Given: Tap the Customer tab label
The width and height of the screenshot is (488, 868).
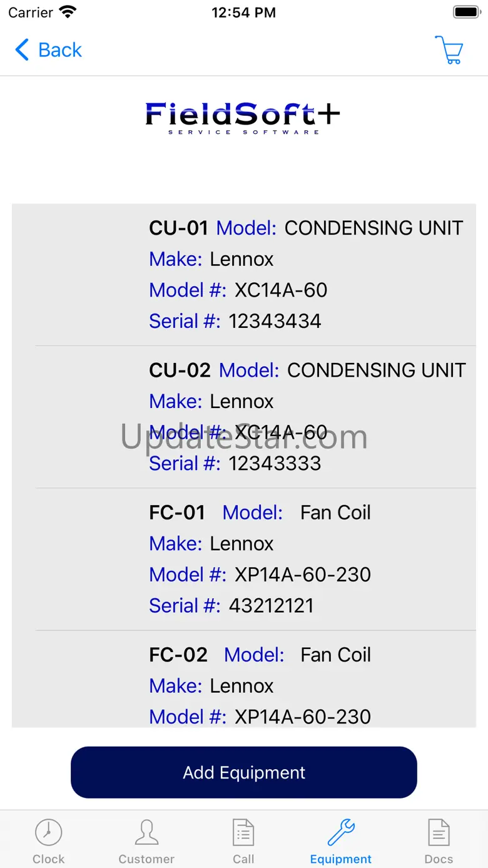Looking at the screenshot, I should point(146,859).
